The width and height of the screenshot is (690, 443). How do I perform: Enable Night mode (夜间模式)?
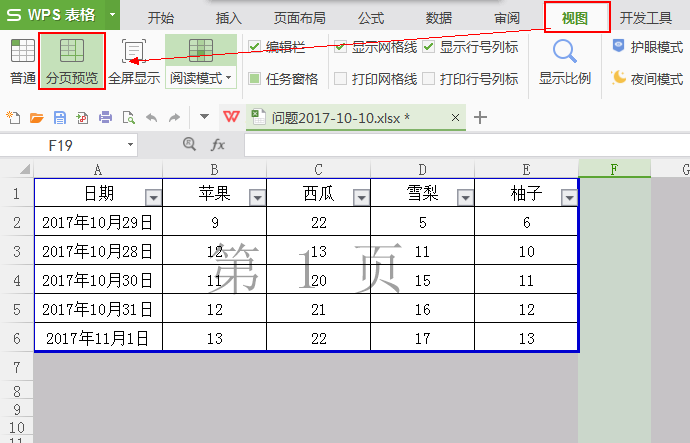[647, 78]
